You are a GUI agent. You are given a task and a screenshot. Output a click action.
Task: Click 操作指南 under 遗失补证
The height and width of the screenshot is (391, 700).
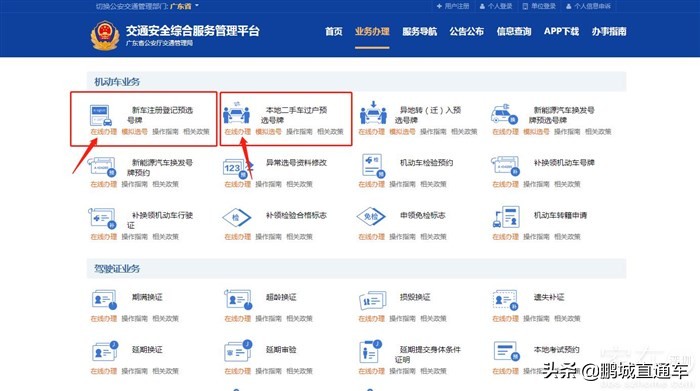click(x=536, y=318)
